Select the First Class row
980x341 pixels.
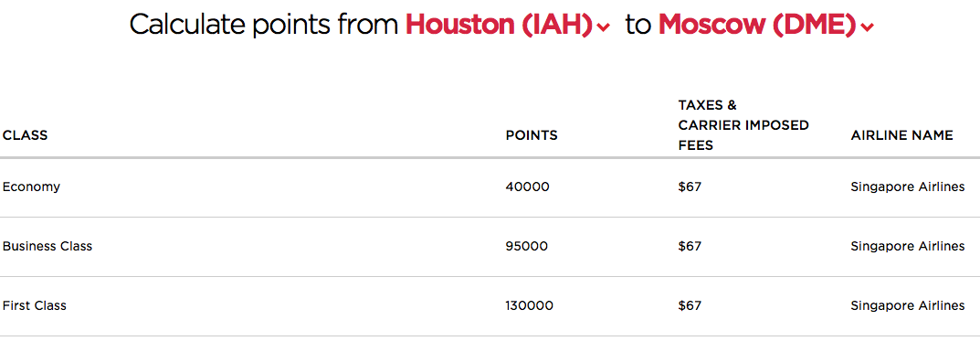click(490, 306)
